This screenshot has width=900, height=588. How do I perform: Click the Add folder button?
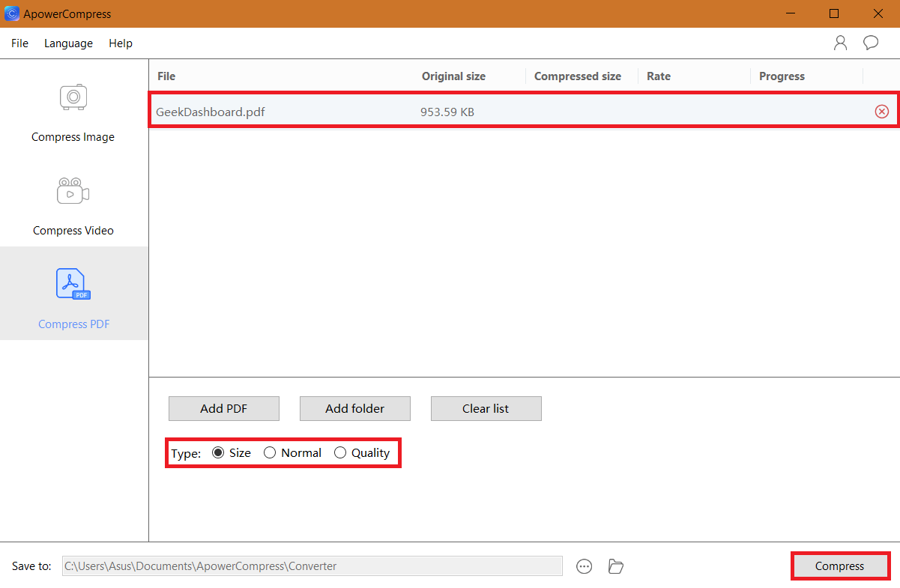pos(354,408)
